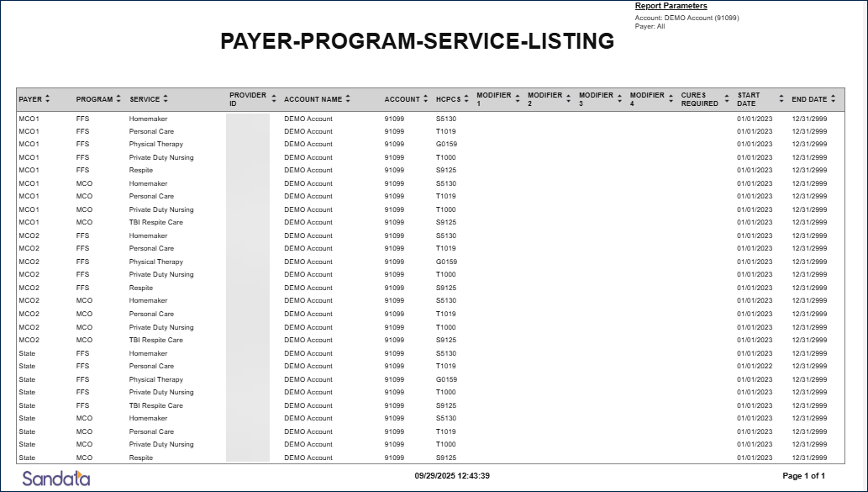Click the Payer: All parameter text
This screenshot has width=868, height=492.
click(x=650, y=26)
